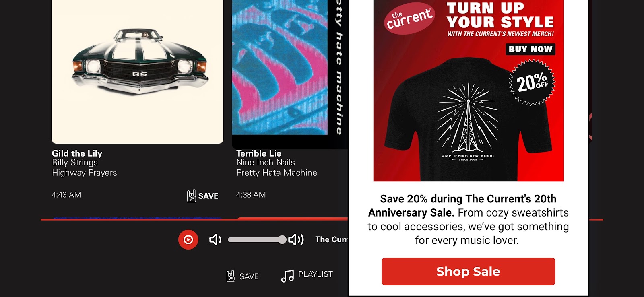This screenshot has width=644, height=297.
Task: Open Billy Strings Highway Prayers album art
Action: tap(138, 71)
